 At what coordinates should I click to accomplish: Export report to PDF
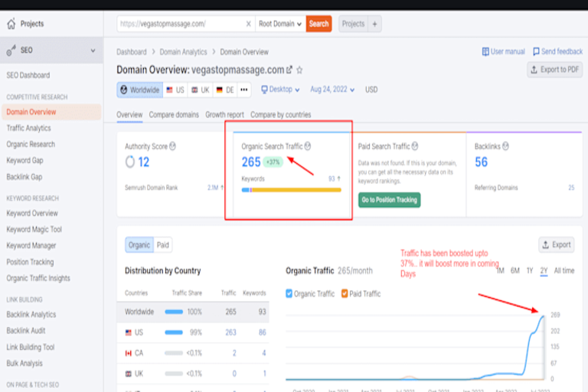(554, 70)
